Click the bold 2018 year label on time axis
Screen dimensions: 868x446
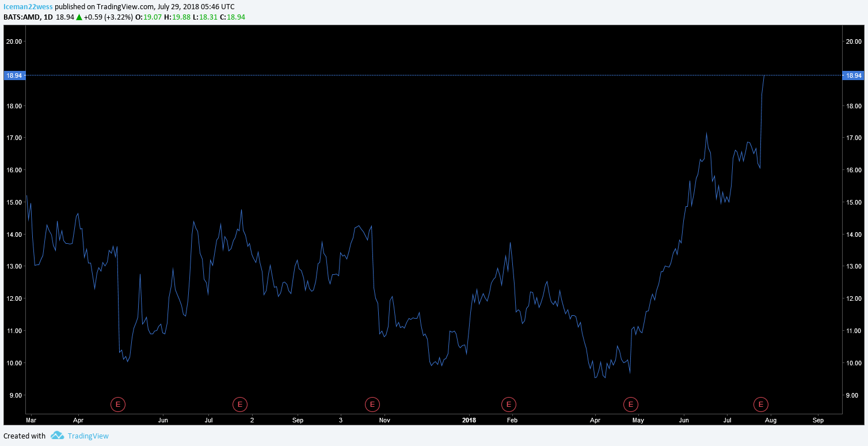pos(470,420)
